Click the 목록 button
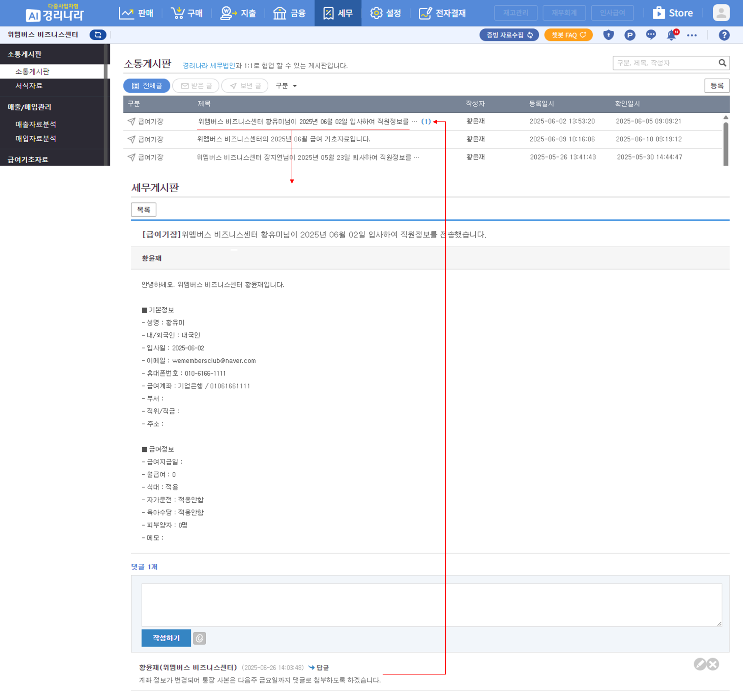The image size is (743, 700). point(144,209)
